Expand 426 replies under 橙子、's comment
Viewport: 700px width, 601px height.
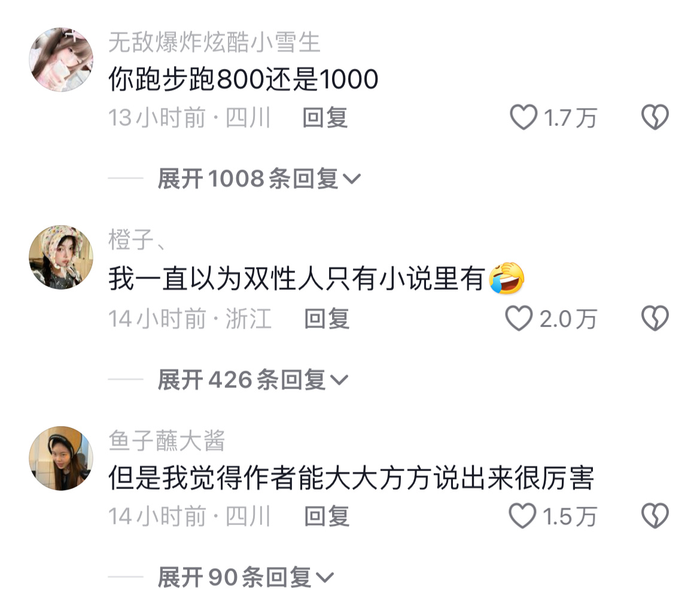[252, 380]
